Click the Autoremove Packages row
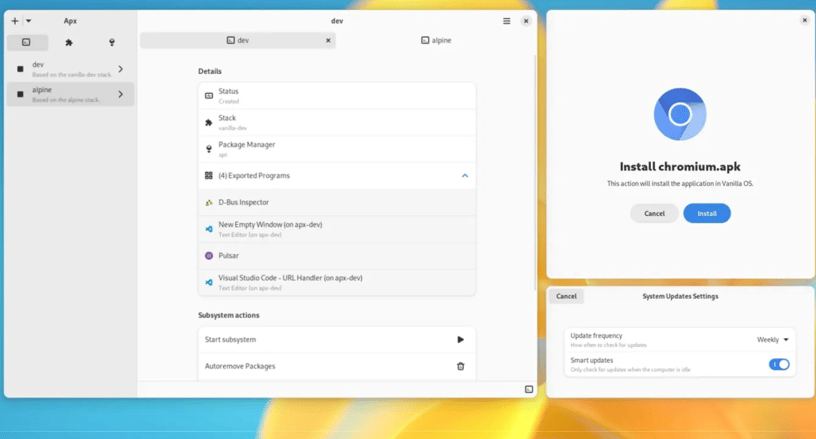This screenshot has width=816, height=439. (x=337, y=366)
